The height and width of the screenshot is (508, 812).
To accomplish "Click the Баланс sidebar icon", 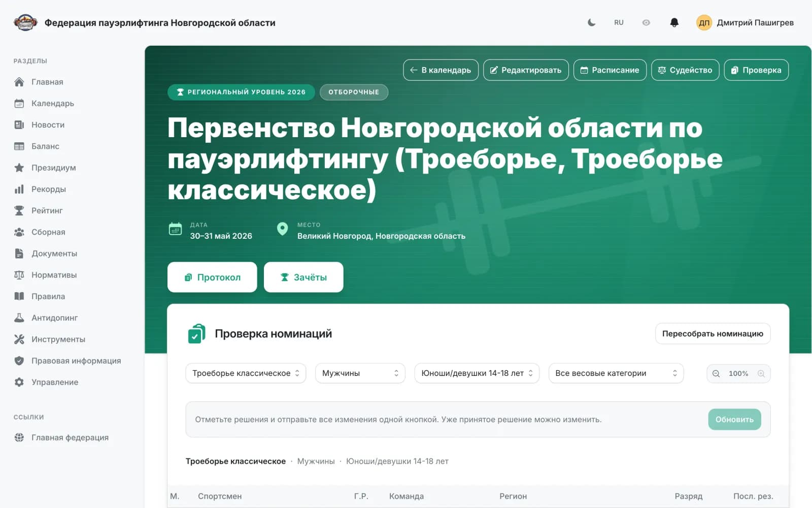I will [x=19, y=146].
